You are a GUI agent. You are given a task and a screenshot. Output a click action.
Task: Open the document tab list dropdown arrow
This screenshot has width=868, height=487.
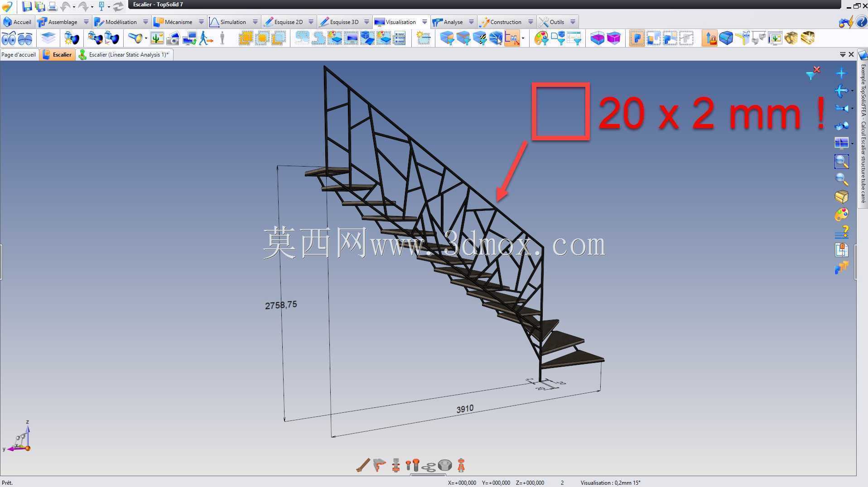tap(843, 54)
